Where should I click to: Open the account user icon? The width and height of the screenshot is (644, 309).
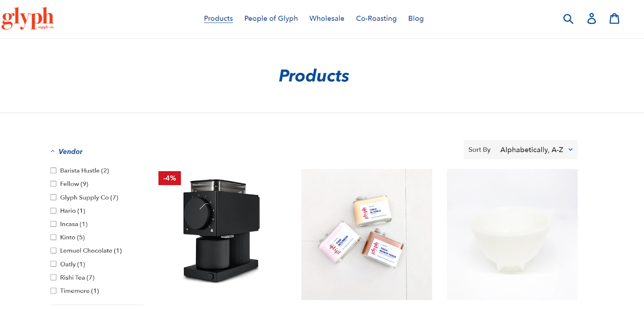click(591, 19)
